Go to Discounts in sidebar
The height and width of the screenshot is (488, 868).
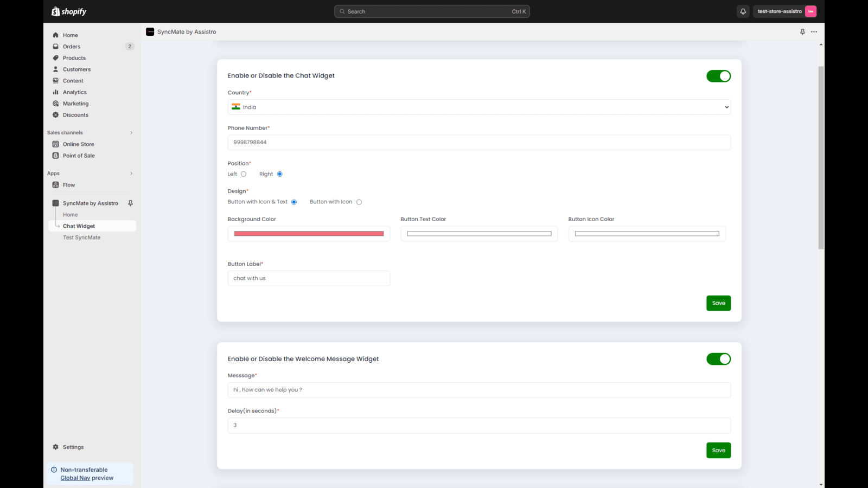(x=75, y=115)
